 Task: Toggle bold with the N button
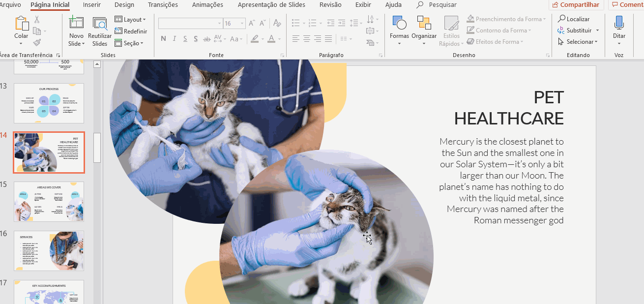pos(163,39)
